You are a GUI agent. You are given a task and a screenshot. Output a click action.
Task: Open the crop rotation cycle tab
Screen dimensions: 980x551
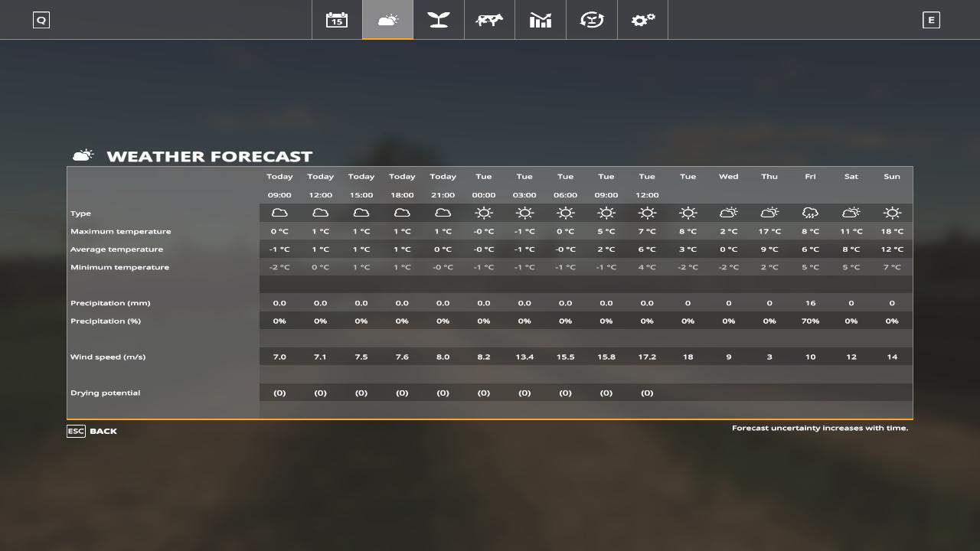591,20
